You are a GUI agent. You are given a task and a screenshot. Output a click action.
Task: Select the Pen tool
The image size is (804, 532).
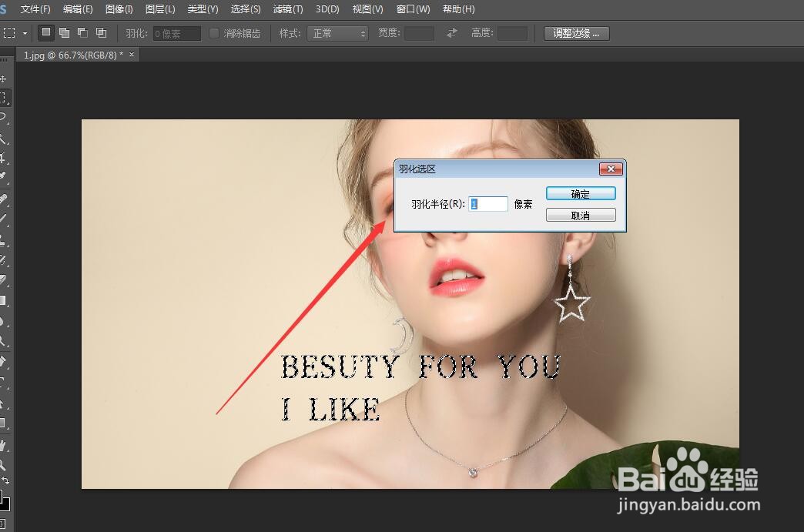3,363
